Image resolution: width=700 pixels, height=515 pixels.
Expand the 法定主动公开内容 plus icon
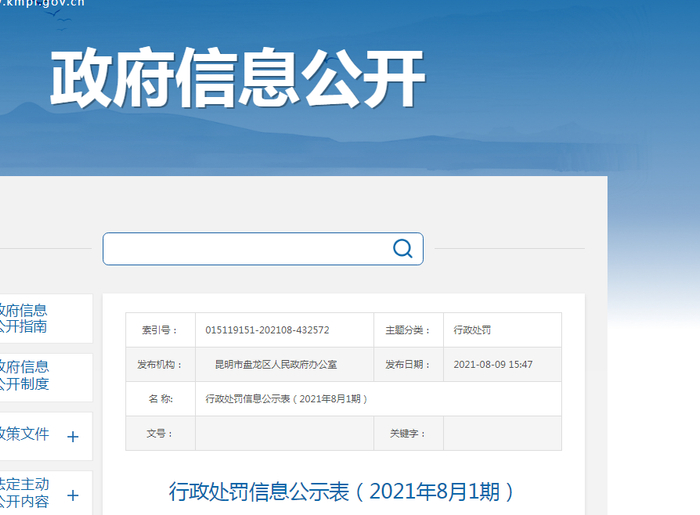click(x=73, y=495)
